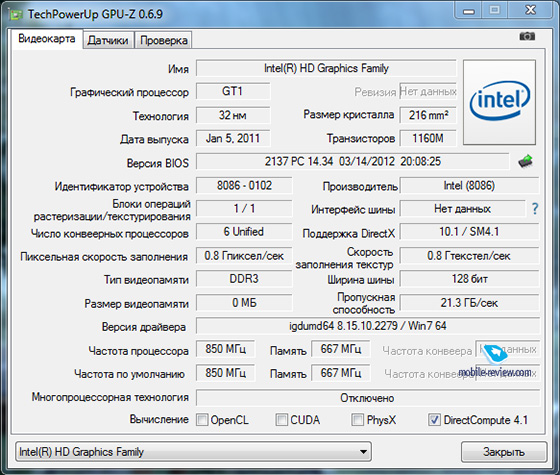Switch to the Проверка tab
This screenshot has width=560, height=475.
164,40
